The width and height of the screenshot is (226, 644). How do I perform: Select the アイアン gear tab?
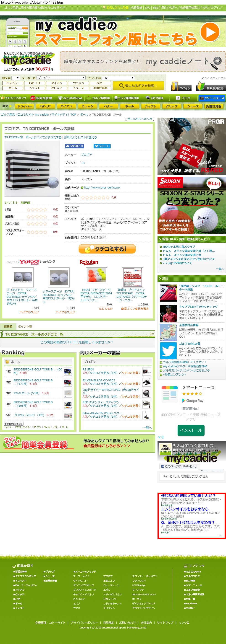click(66, 106)
